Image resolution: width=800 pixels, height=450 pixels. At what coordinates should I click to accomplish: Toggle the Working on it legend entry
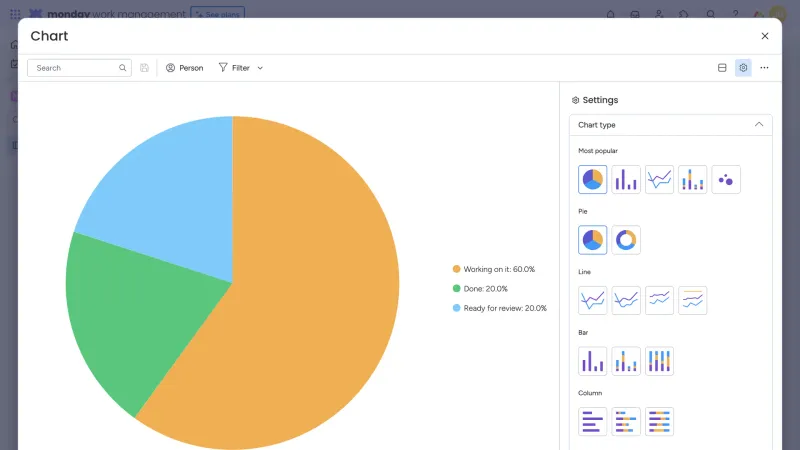(x=494, y=269)
